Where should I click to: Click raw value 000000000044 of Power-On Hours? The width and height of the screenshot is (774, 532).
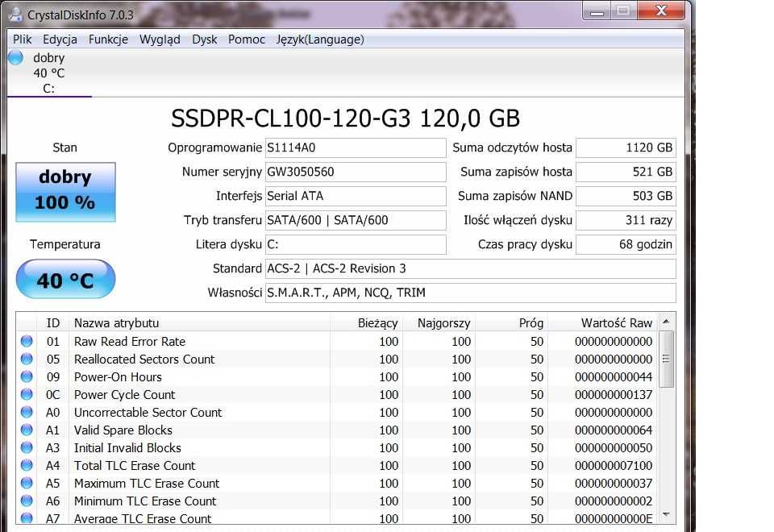click(614, 377)
